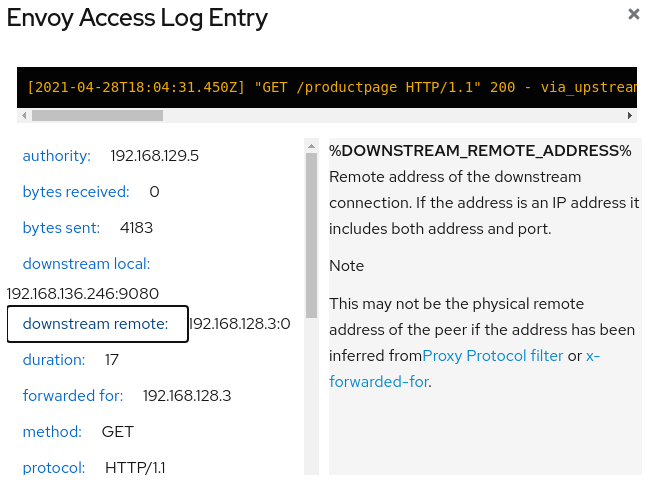Click the up arrow of field list scrollbar
This screenshot has width=655, height=486.
click(311, 146)
